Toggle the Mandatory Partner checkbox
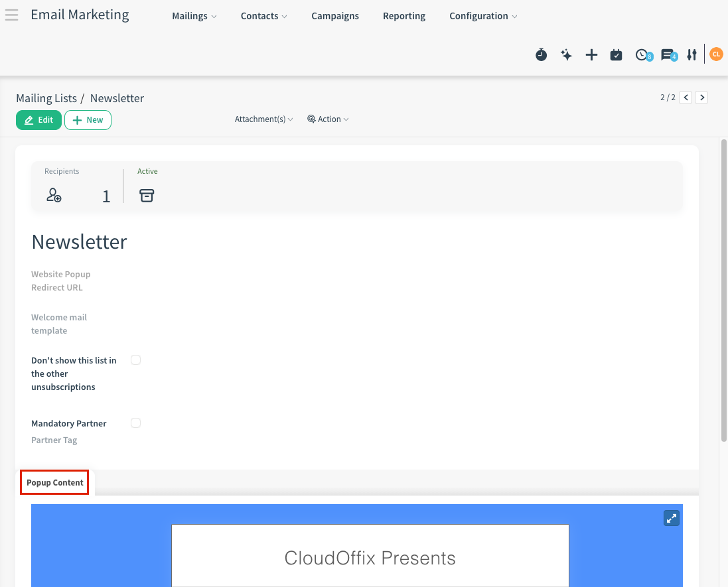Image resolution: width=728 pixels, height=587 pixels. pos(135,423)
